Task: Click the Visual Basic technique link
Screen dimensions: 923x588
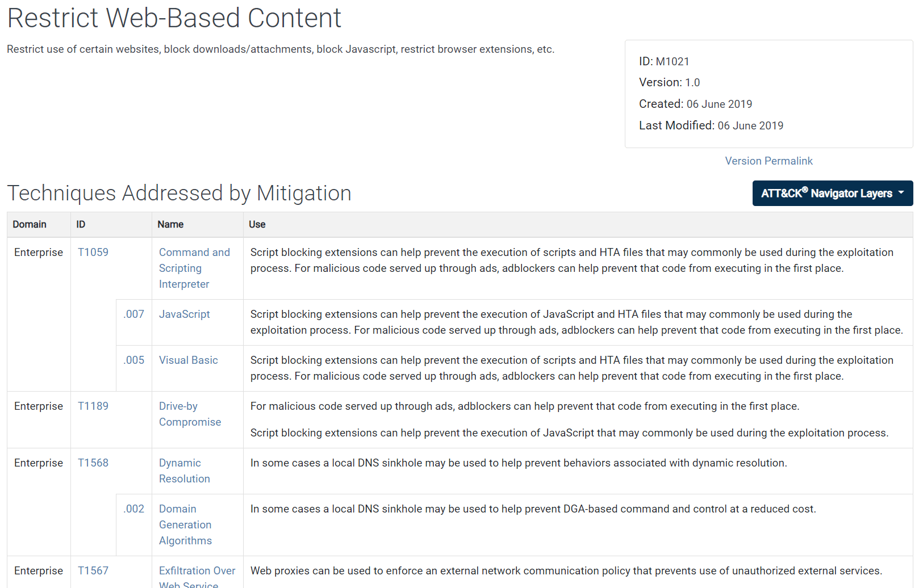Action: coord(188,360)
